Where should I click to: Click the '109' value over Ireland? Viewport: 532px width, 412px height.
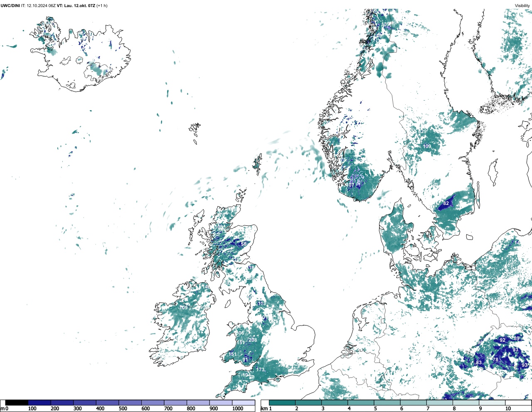(x=183, y=308)
